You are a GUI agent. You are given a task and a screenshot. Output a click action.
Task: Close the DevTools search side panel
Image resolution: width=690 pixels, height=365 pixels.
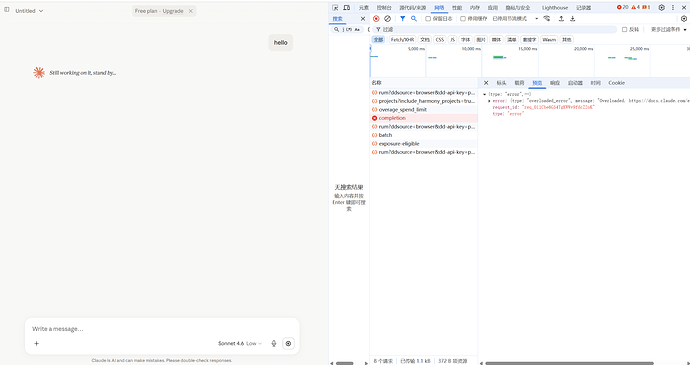point(363,18)
